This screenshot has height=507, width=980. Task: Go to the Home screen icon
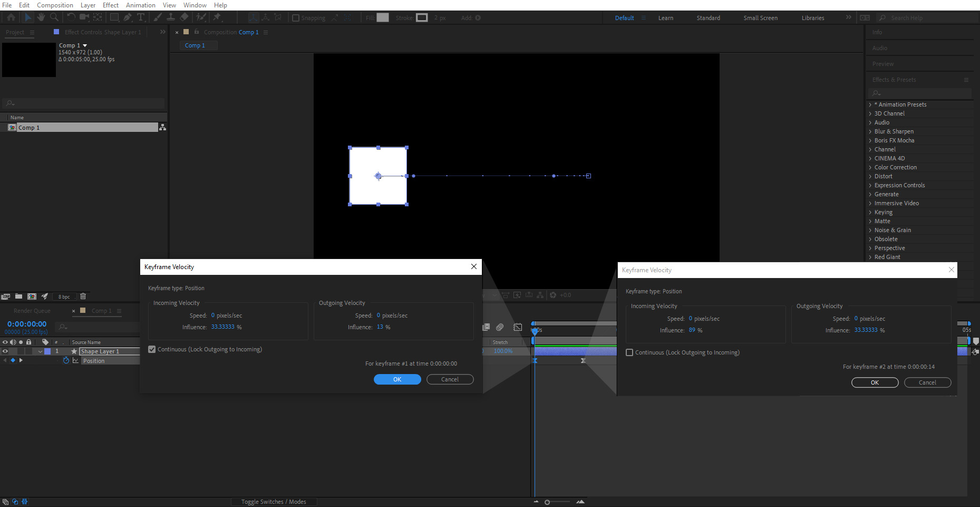pos(11,17)
